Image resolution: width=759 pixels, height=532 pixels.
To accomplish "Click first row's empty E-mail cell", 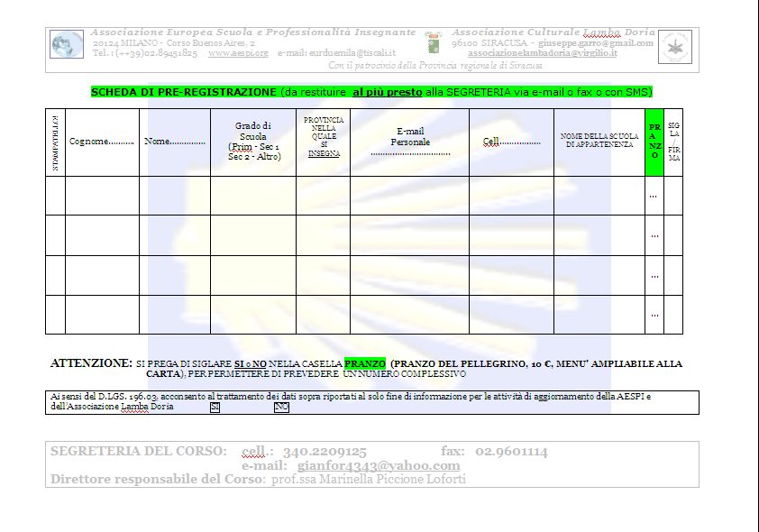I will point(409,196).
